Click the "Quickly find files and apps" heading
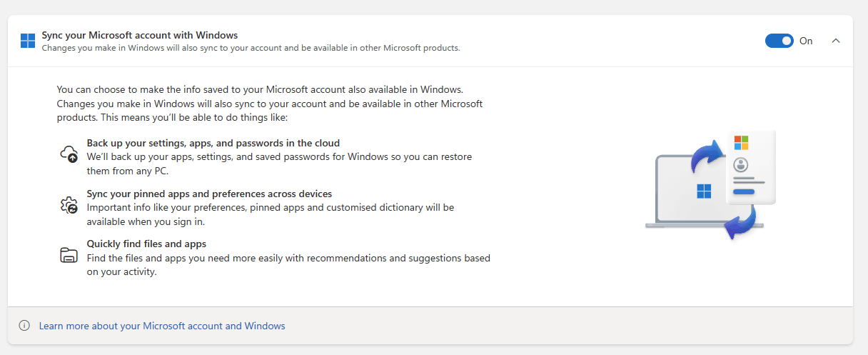The width and height of the screenshot is (868, 355). [146, 244]
